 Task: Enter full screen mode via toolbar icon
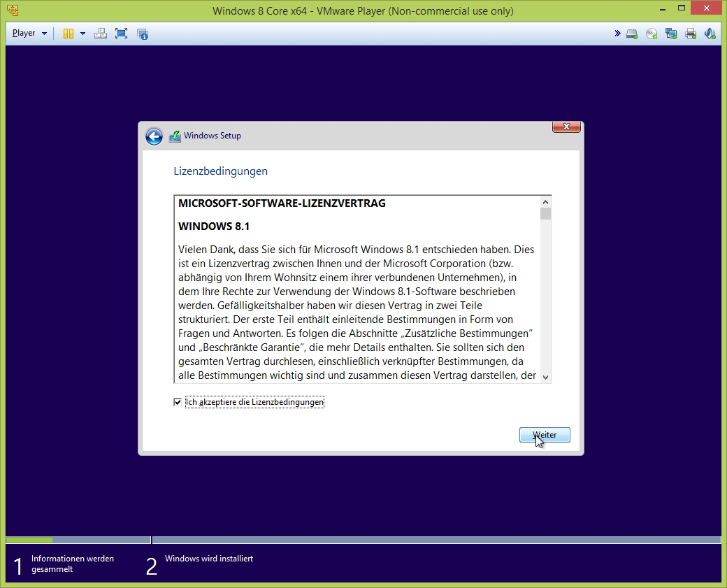pyautogui.click(x=121, y=34)
